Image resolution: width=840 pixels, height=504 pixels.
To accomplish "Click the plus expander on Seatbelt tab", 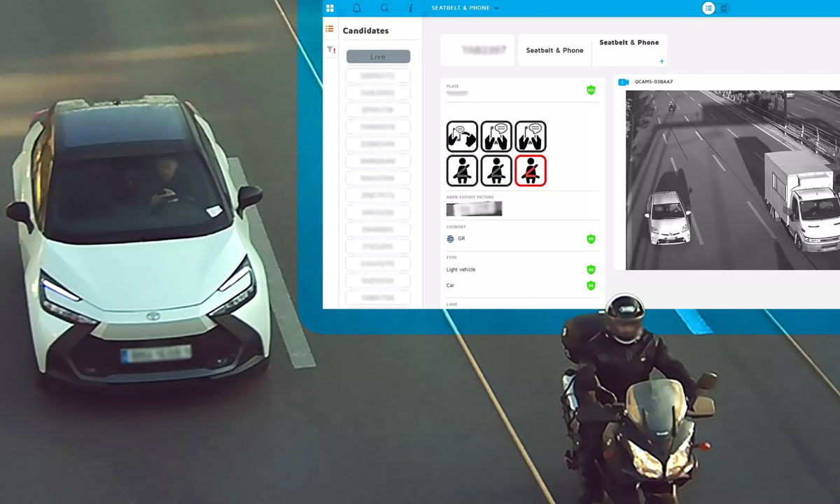I will 661,62.
